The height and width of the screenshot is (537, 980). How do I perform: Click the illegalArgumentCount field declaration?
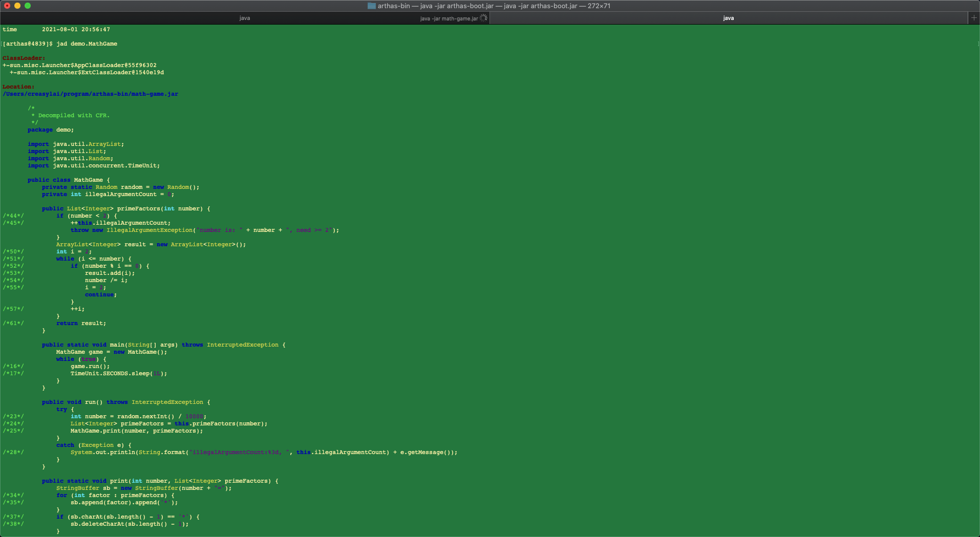(108, 195)
